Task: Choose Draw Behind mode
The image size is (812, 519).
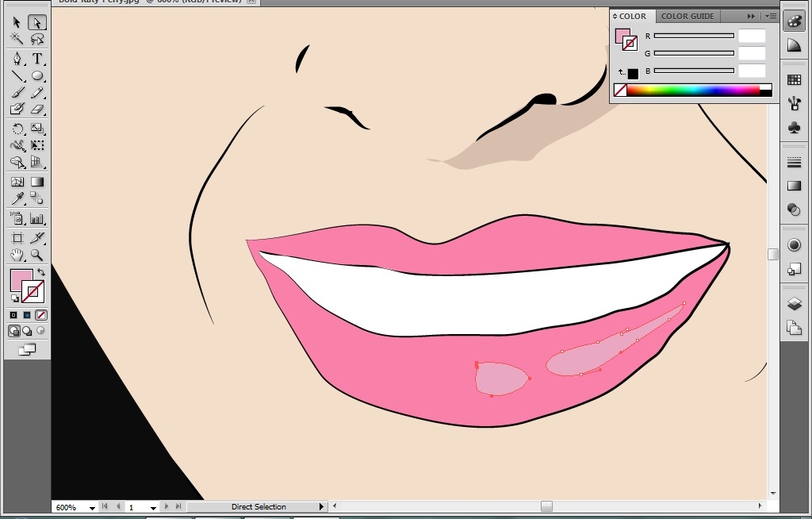Action: tap(27, 331)
